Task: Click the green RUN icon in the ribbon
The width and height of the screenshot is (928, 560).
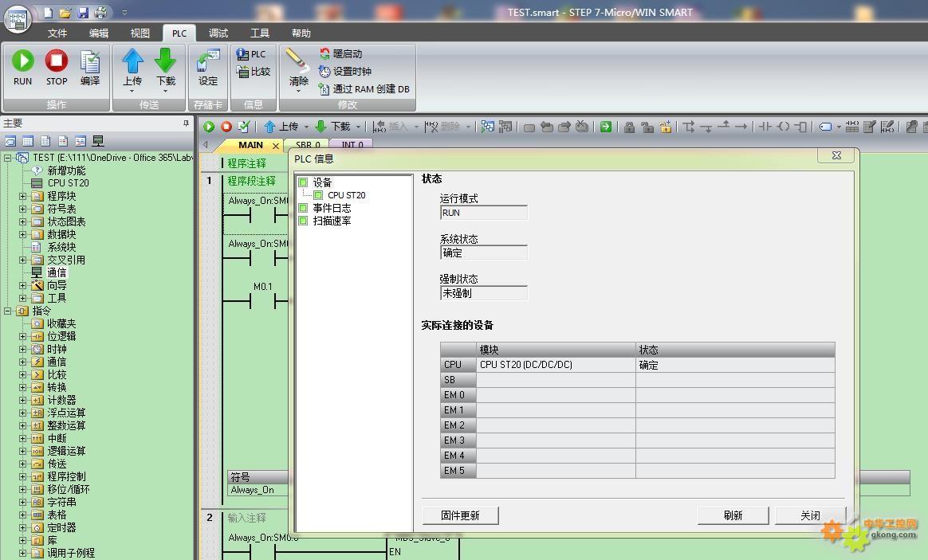Action: tap(22, 61)
